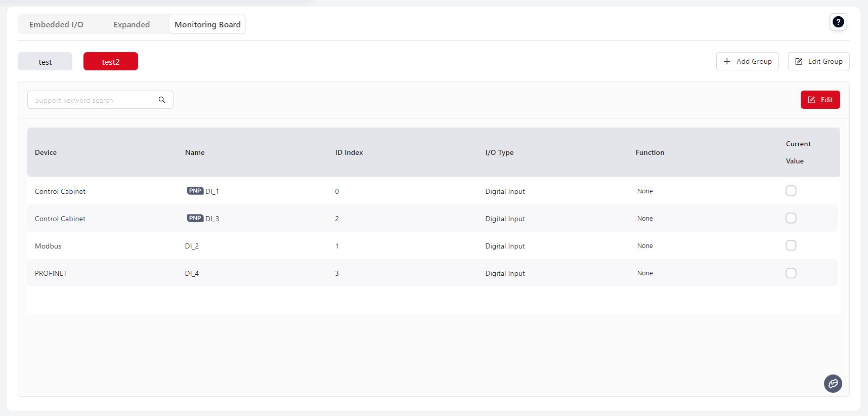The width and height of the screenshot is (868, 416).
Task: Focus the keyword search input field
Action: 94,100
